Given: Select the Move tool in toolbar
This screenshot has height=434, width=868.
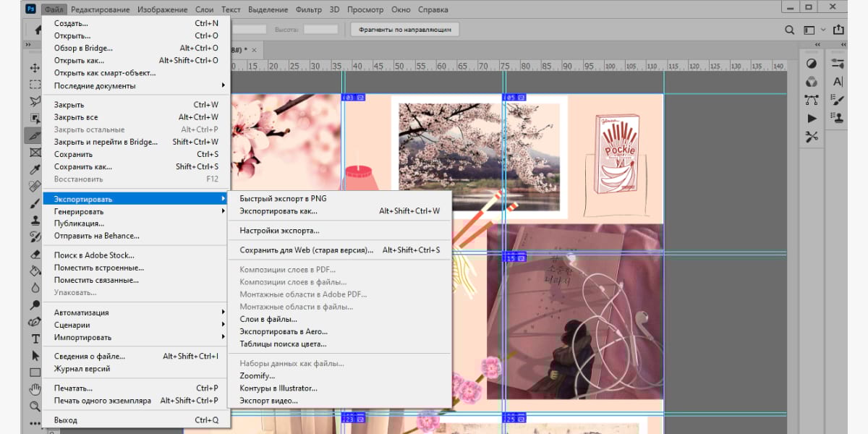Looking at the screenshot, I should 35,67.
